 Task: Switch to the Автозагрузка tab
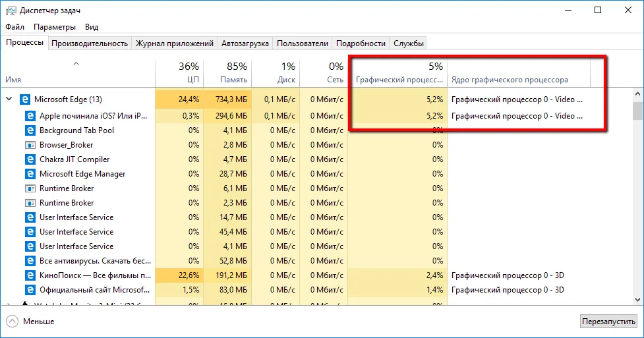point(245,43)
